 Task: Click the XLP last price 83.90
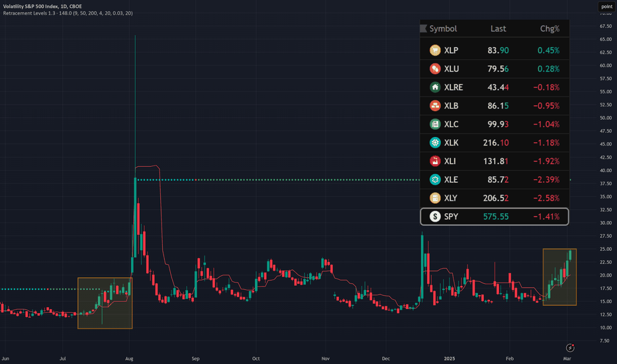point(498,50)
